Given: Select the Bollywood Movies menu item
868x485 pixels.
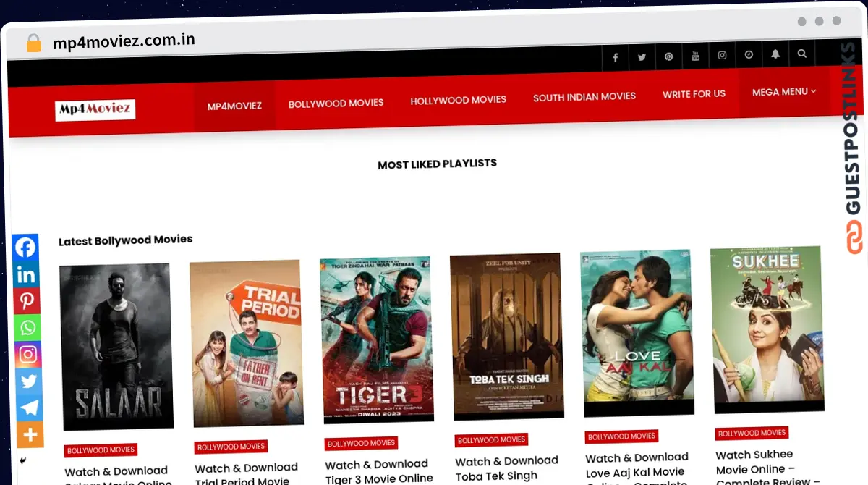Looking at the screenshot, I should [336, 104].
